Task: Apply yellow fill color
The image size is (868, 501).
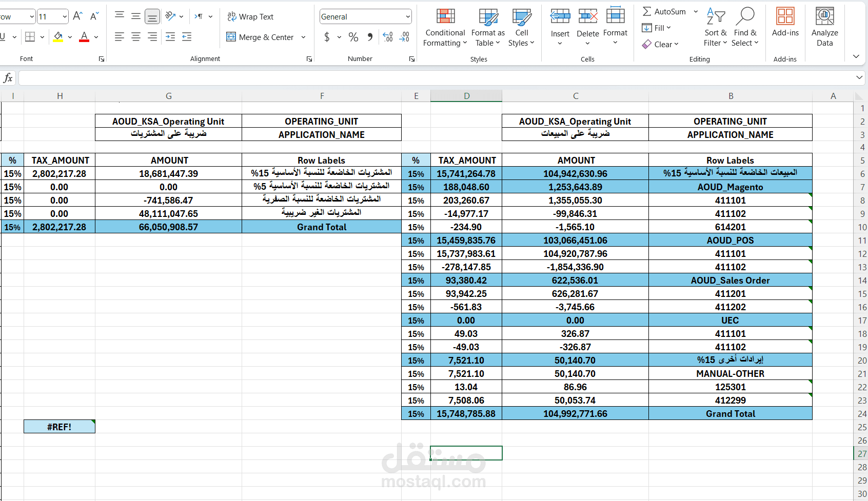Action: click(58, 37)
